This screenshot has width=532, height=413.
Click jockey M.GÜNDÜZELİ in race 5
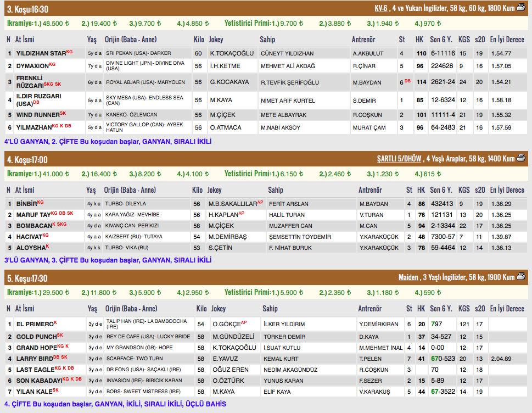(x=233, y=337)
